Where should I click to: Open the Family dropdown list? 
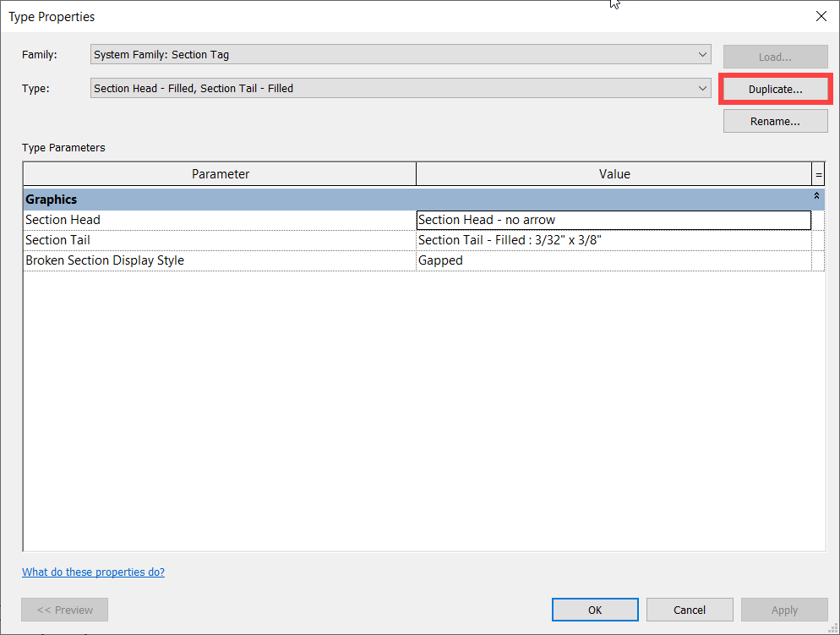[703, 53]
